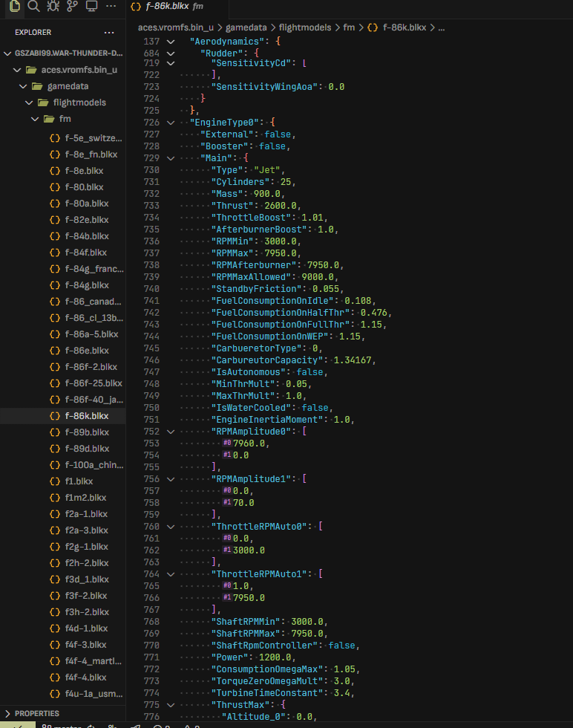Image resolution: width=573 pixels, height=728 pixels.
Task: Open the Run and Debug bug icon
Action: (x=53, y=6)
